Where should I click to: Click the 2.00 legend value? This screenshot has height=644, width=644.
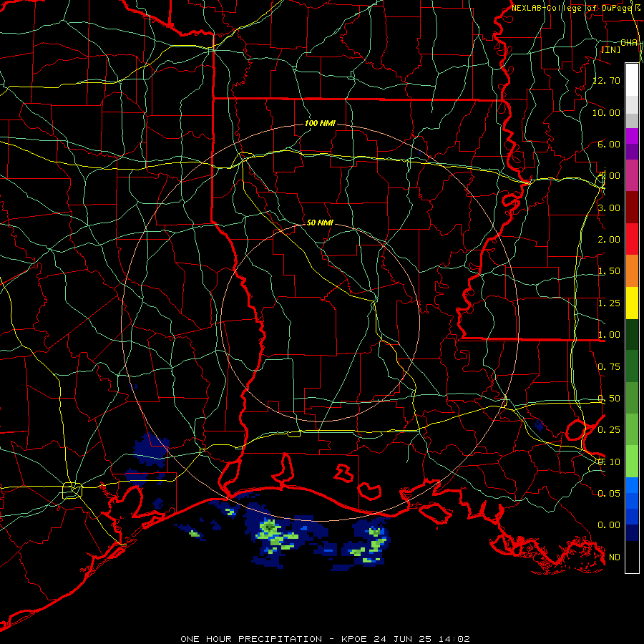pyautogui.click(x=609, y=240)
